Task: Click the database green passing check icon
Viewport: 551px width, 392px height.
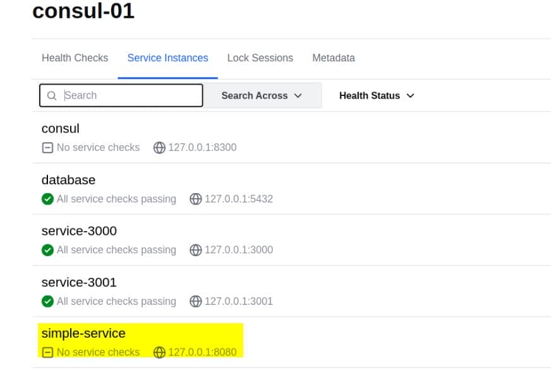Action: pos(47,199)
